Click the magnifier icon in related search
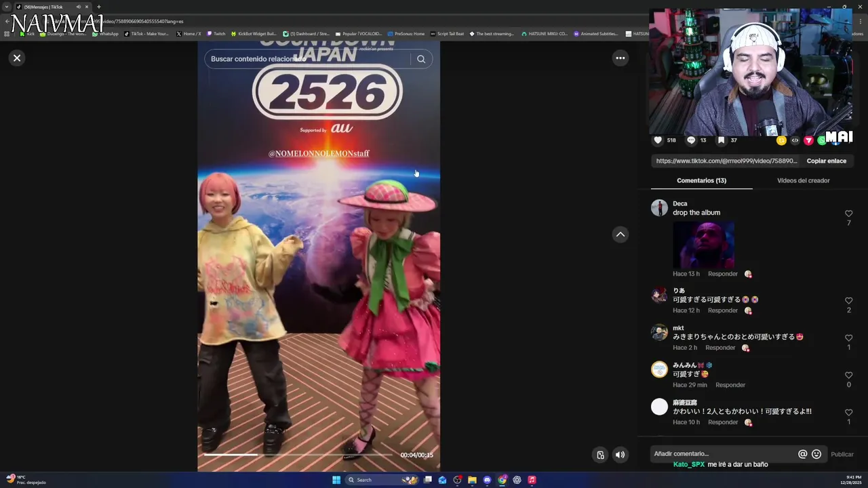Image resolution: width=868 pixels, height=488 pixels. click(421, 59)
